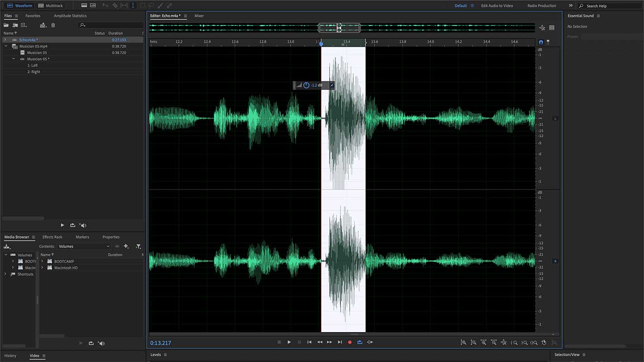This screenshot has height=362, width=644.
Task: Show more workspaces with double chevron
Action: 571,6
